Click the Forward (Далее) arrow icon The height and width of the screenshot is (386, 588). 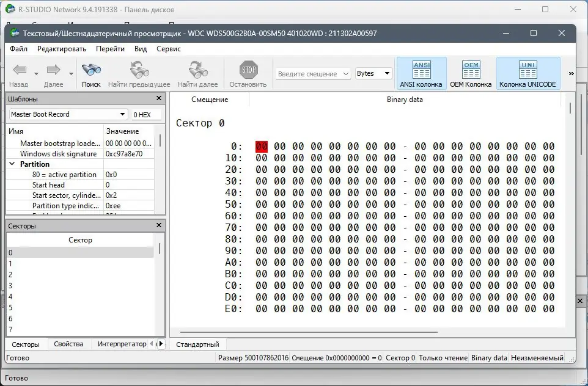53,70
